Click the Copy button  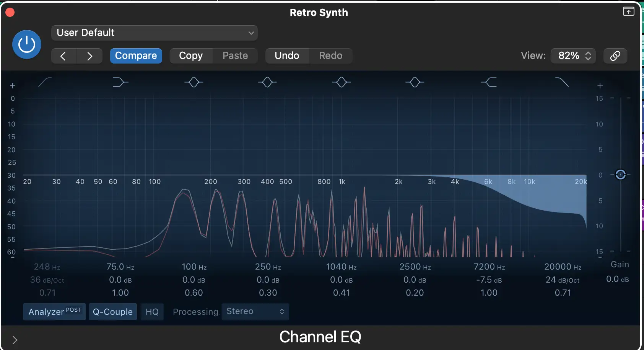click(191, 56)
